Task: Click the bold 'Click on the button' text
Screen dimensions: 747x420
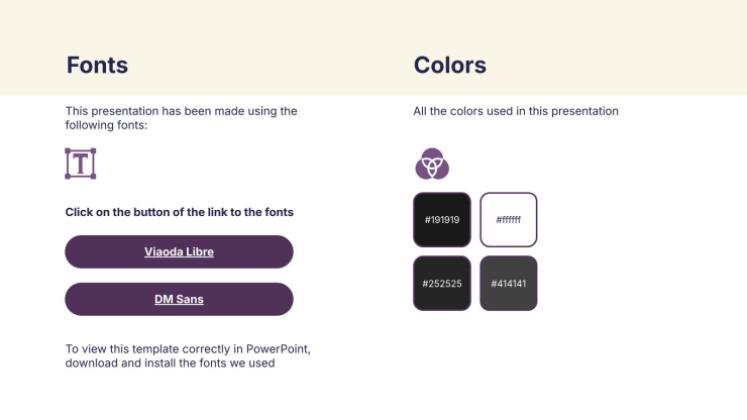Action: [179, 212]
